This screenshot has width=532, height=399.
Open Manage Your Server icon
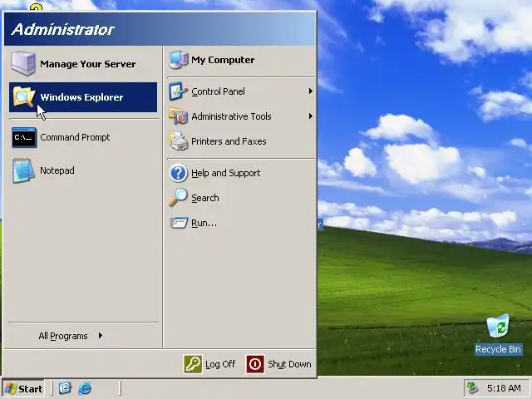(23, 63)
